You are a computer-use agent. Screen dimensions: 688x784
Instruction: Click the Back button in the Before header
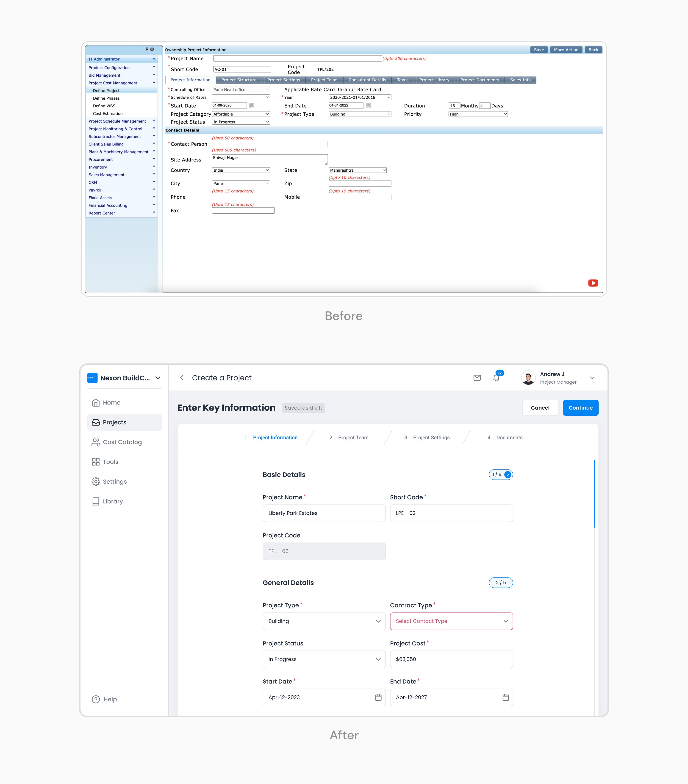click(x=593, y=50)
